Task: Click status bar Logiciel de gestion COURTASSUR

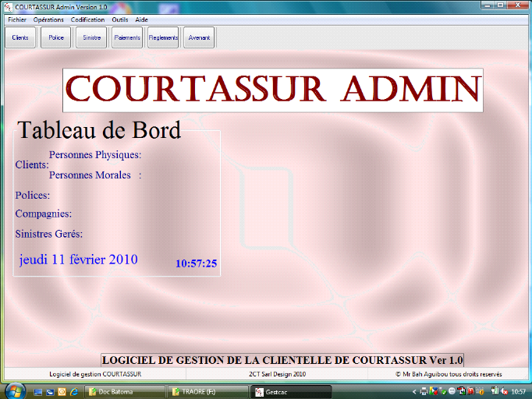Action: tap(95, 374)
